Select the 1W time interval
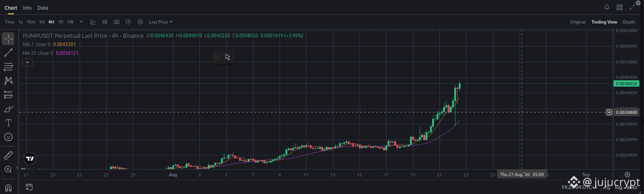Image resolution: width=644 pixels, height=194 pixels. [x=70, y=22]
